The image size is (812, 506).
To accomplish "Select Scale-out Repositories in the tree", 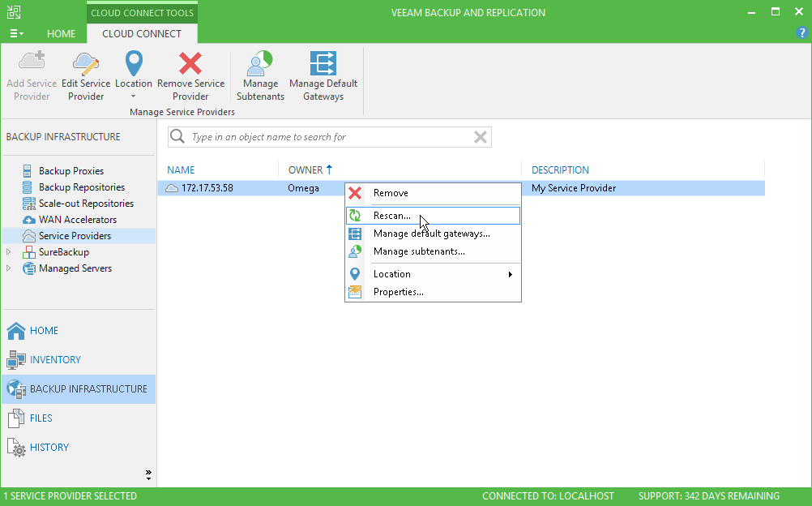I will 86,204.
